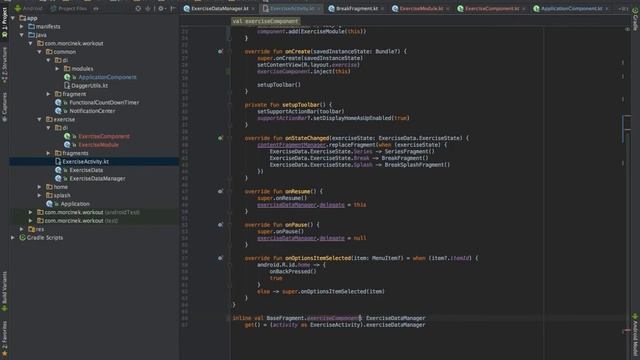Place cursor in setupToolbar() call line
This screenshot has width=640, height=360.
(x=279, y=85)
